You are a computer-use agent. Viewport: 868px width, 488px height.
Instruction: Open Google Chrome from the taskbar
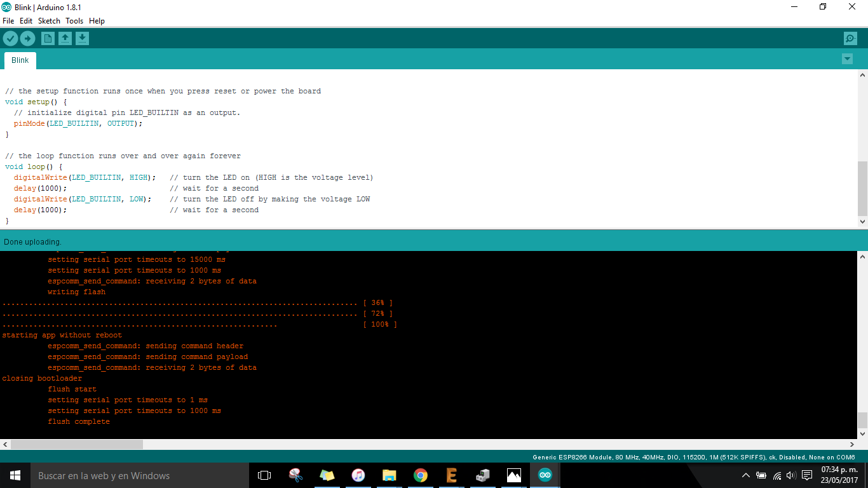[420, 475]
